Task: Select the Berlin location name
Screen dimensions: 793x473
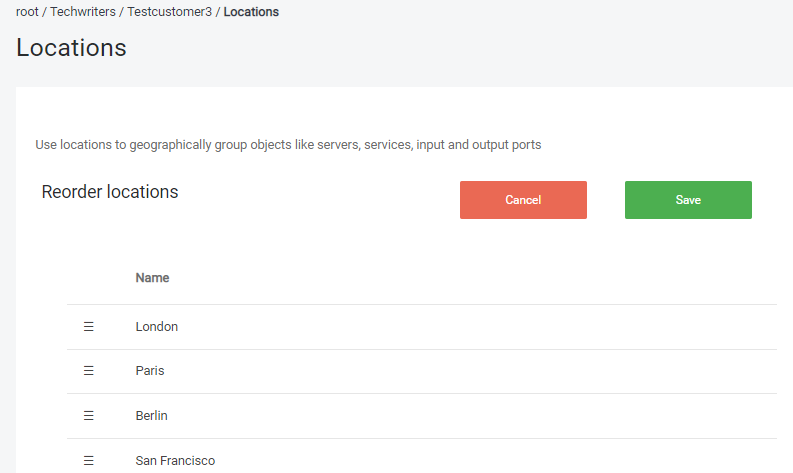Action: [x=152, y=415]
